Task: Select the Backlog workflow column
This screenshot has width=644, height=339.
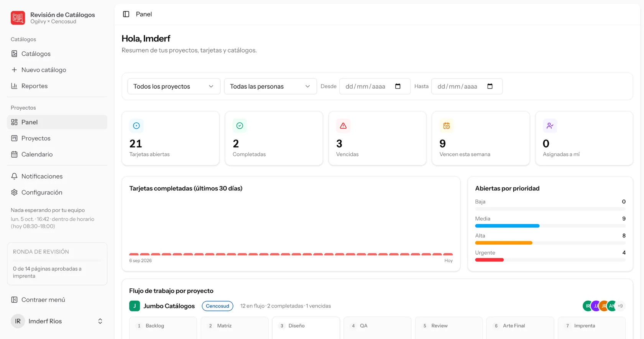Action: click(163, 327)
